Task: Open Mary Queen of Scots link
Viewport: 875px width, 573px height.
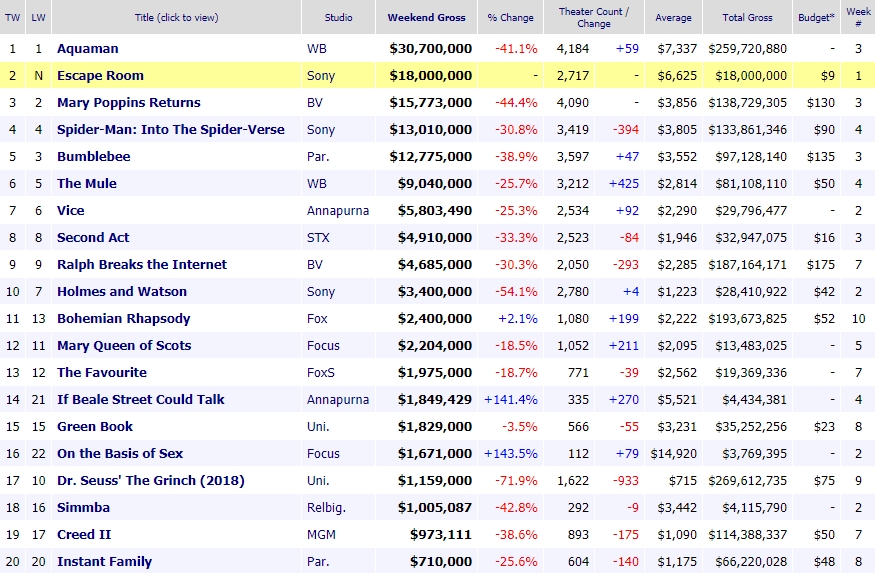Action: (x=124, y=345)
